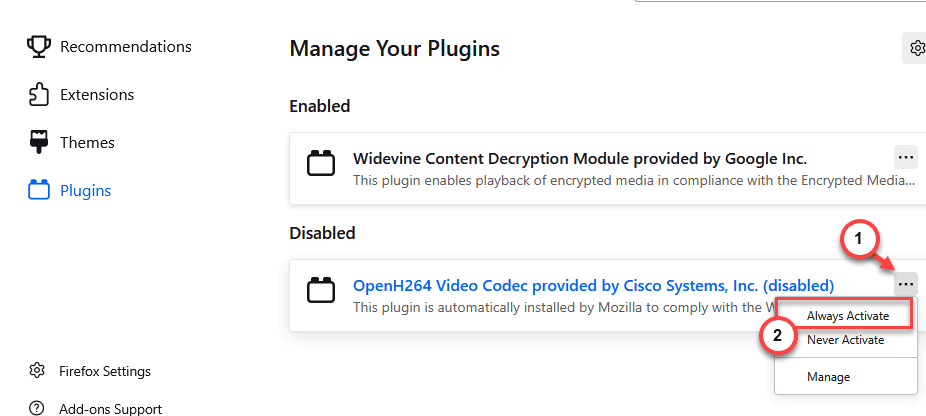Open the Add-ons Support link
This screenshot has width=926, height=416.
110,409
